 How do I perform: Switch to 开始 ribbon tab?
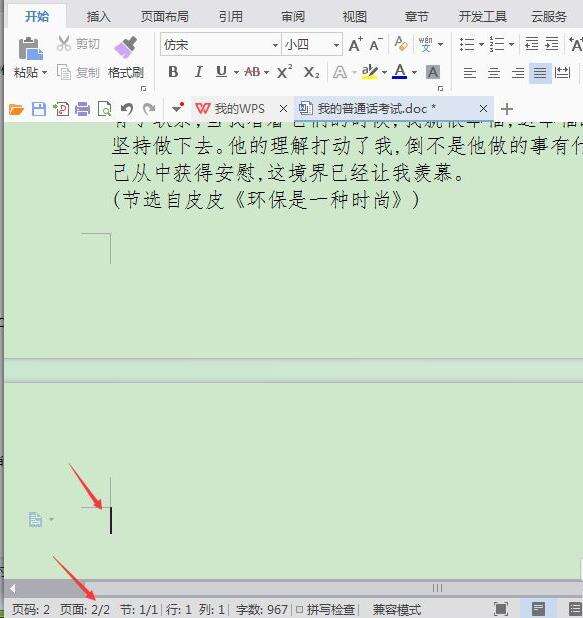37,17
